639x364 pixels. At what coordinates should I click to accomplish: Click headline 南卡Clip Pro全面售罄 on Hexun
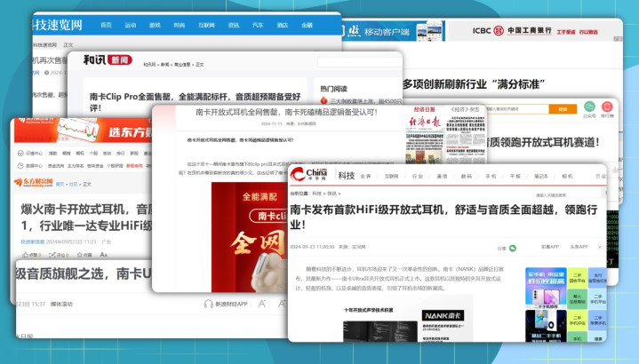[x=196, y=102]
